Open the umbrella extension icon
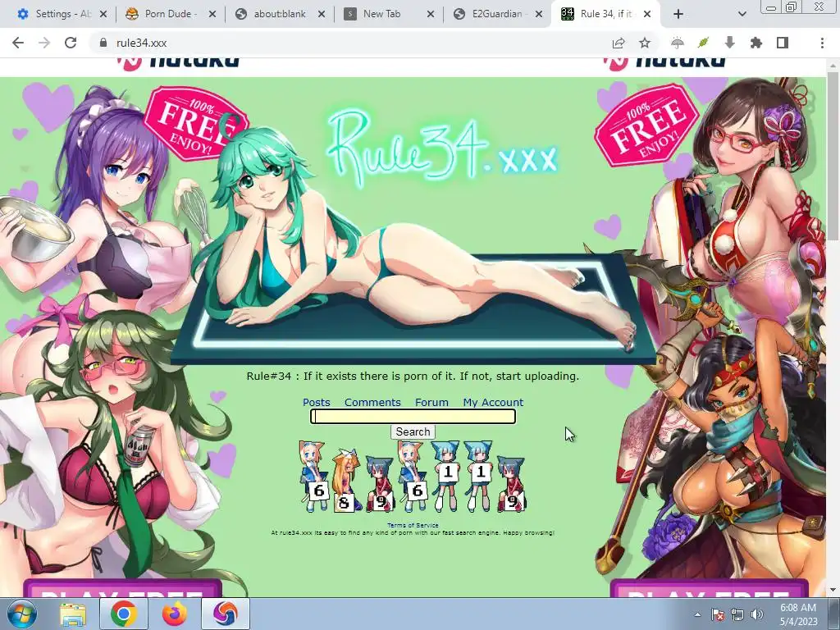 (x=677, y=43)
